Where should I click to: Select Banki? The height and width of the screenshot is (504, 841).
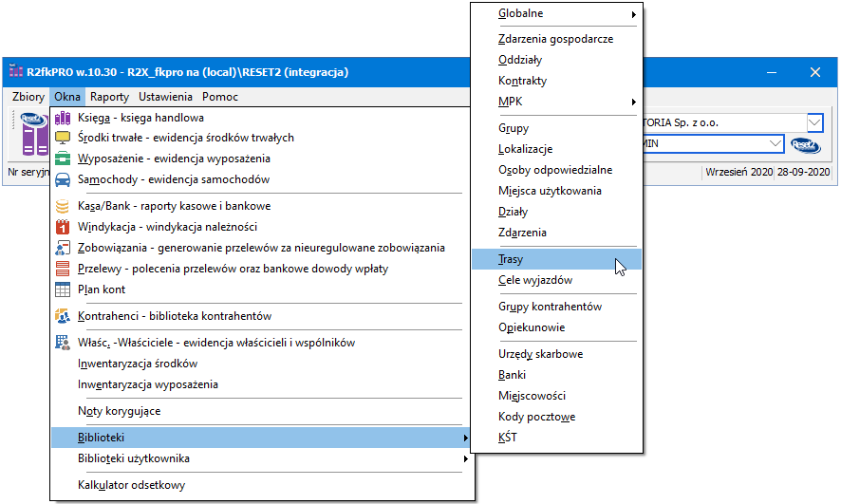[x=556, y=375]
